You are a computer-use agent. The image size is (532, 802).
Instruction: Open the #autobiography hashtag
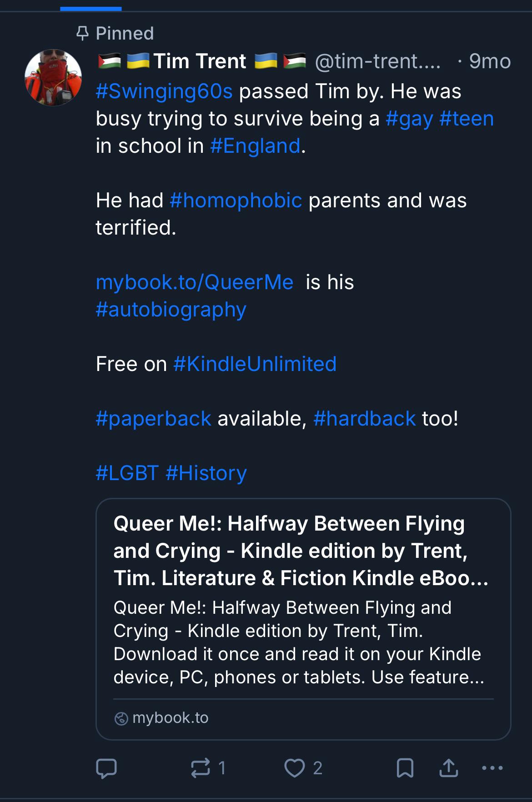[171, 310]
